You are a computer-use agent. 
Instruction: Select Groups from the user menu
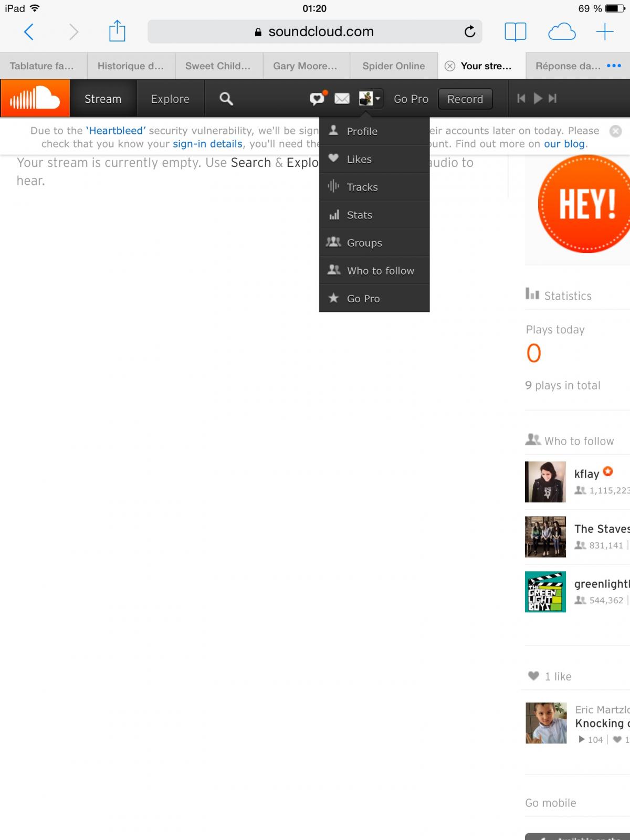[374, 243]
